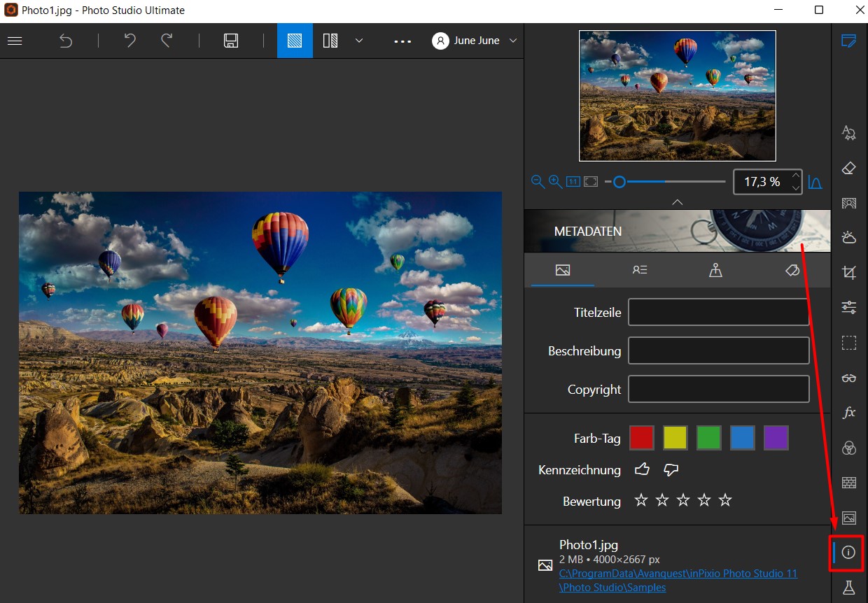
Task: Select the image metadata tab
Action: pyautogui.click(x=563, y=270)
